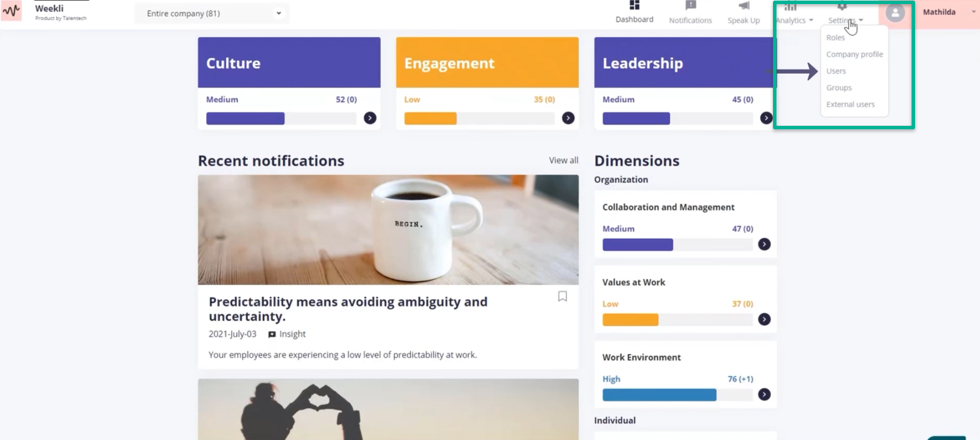Click the Weekli logo icon
Screen dimensions: 980x440
coord(11,11)
